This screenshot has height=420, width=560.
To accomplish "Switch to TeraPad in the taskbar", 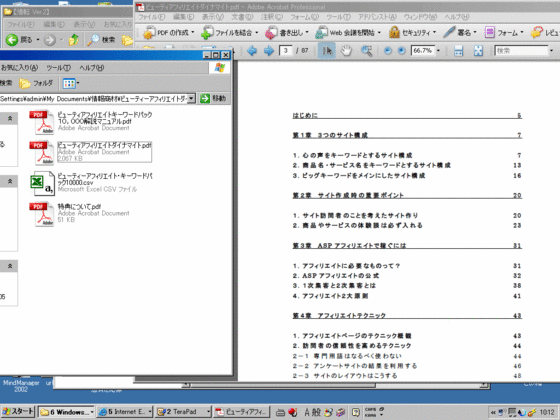I will coord(183,412).
